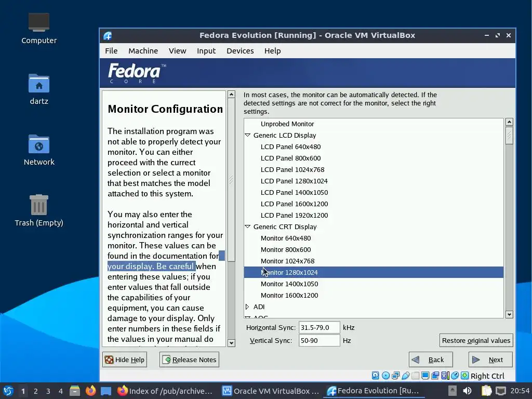Screen dimensions: 532x399
Task: Click the recording status icon in VirtualBox
Action: (x=435, y=376)
